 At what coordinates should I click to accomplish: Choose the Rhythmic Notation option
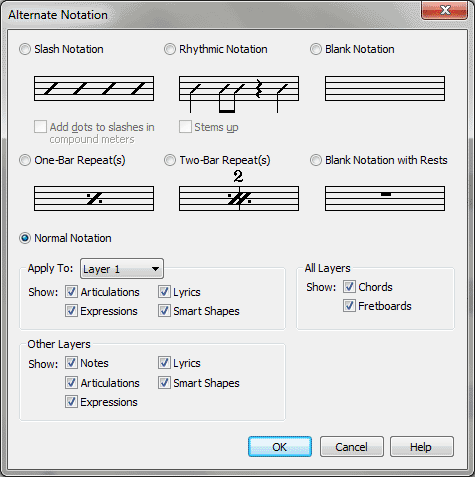coord(170,49)
